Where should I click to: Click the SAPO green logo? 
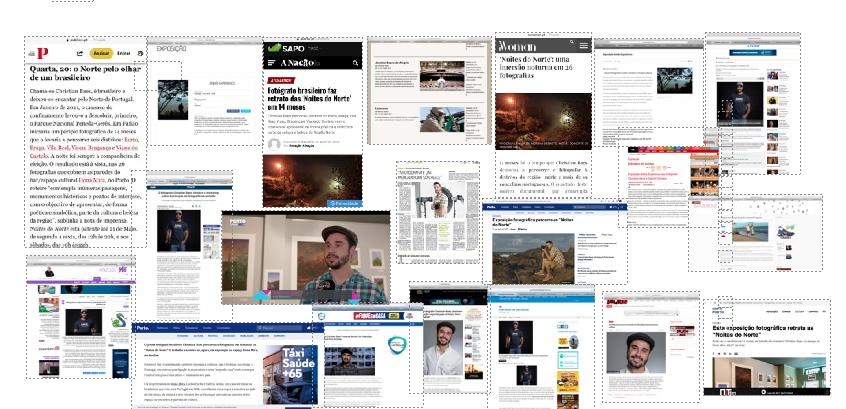[283, 47]
